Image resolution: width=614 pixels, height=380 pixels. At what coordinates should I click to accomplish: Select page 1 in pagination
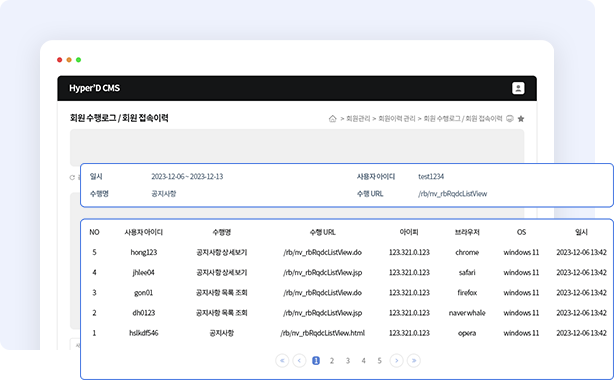tap(316, 360)
